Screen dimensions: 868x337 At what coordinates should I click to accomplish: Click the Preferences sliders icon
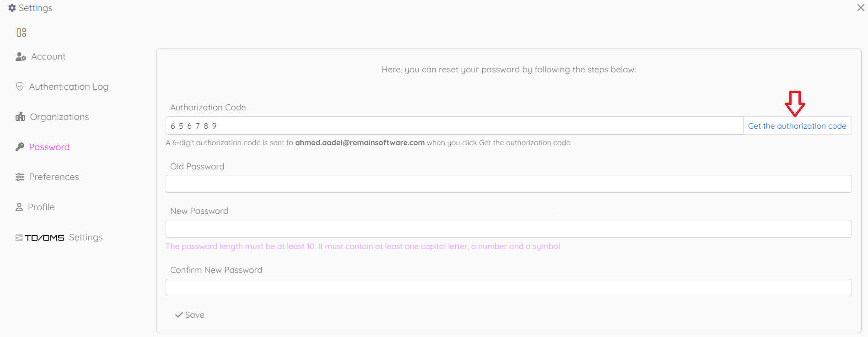(20, 177)
